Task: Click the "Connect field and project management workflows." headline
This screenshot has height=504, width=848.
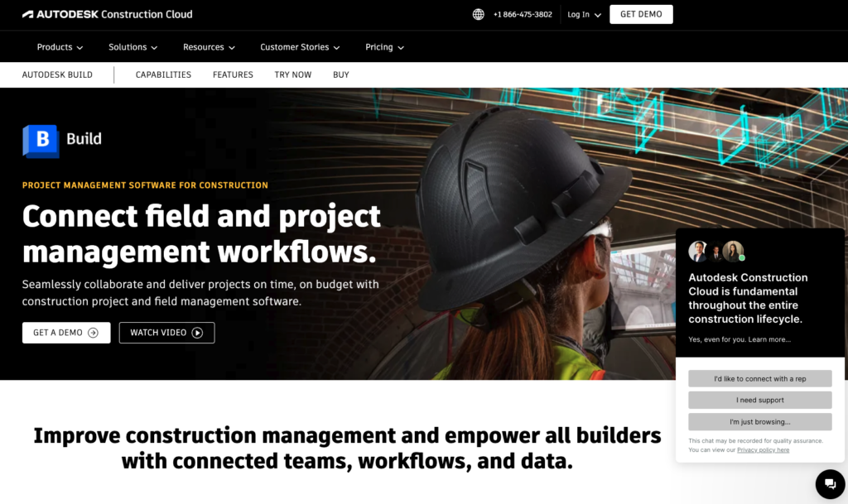Action: [201, 234]
